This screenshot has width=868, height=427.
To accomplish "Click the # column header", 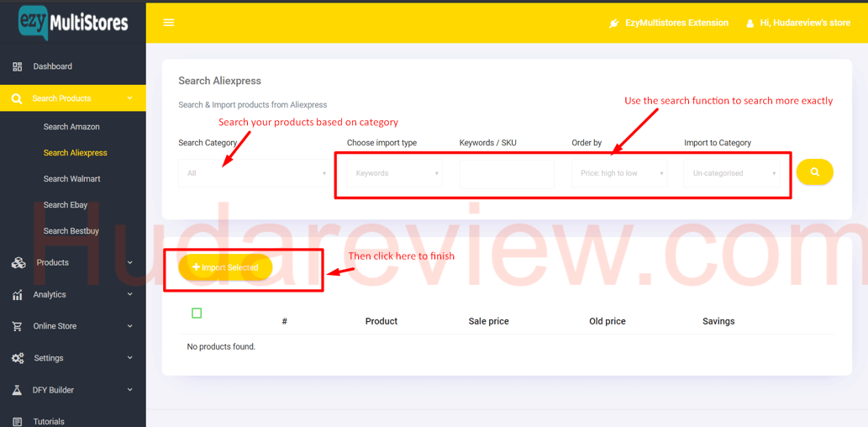I will [x=285, y=321].
